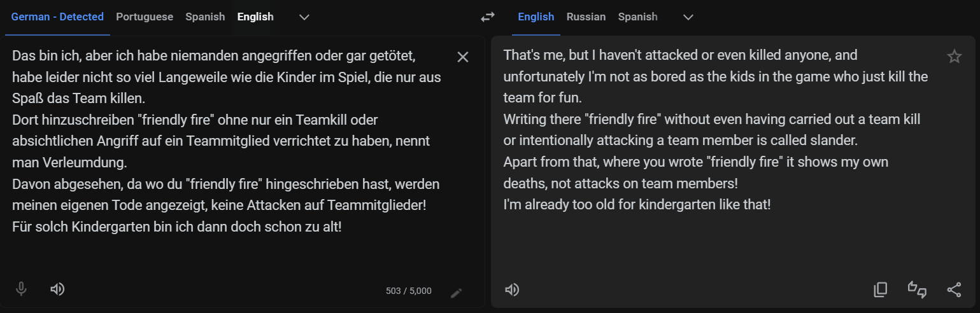The width and height of the screenshot is (980, 313).
Task: Copy the translation to clipboard
Action: tap(881, 290)
